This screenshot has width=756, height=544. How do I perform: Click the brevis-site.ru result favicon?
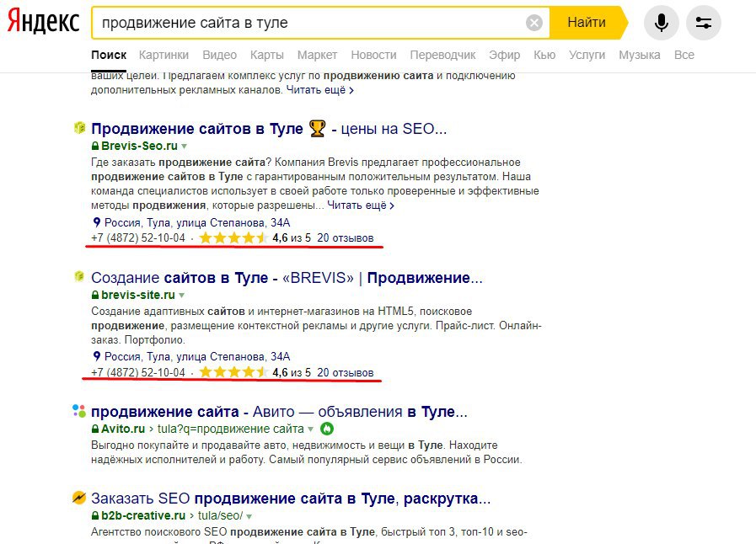pyautogui.click(x=79, y=276)
